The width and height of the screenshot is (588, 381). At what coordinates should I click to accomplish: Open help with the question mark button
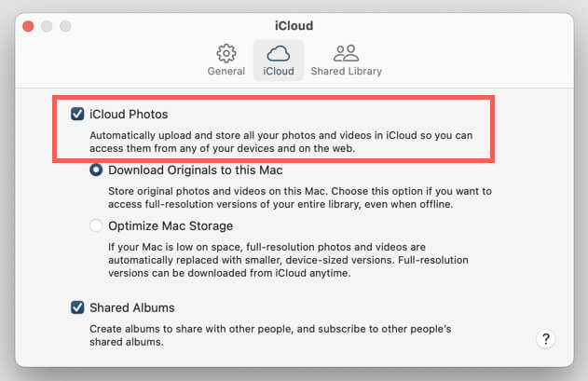[546, 339]
